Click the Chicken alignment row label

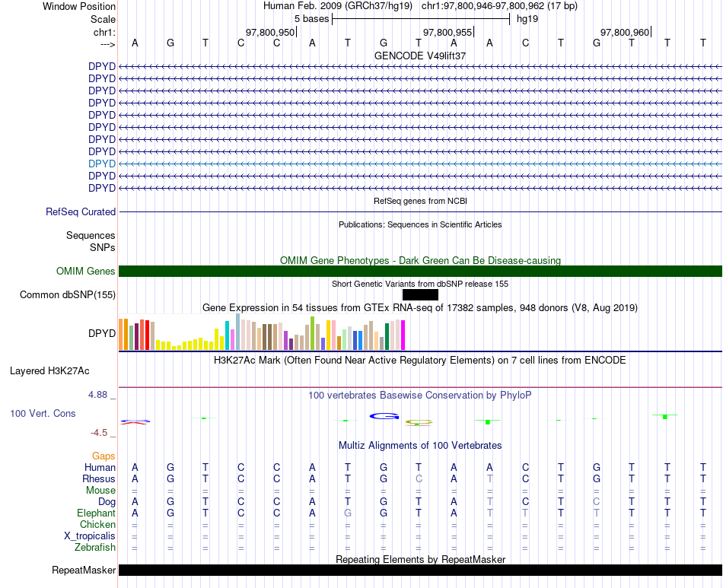[x=97, y=524]
